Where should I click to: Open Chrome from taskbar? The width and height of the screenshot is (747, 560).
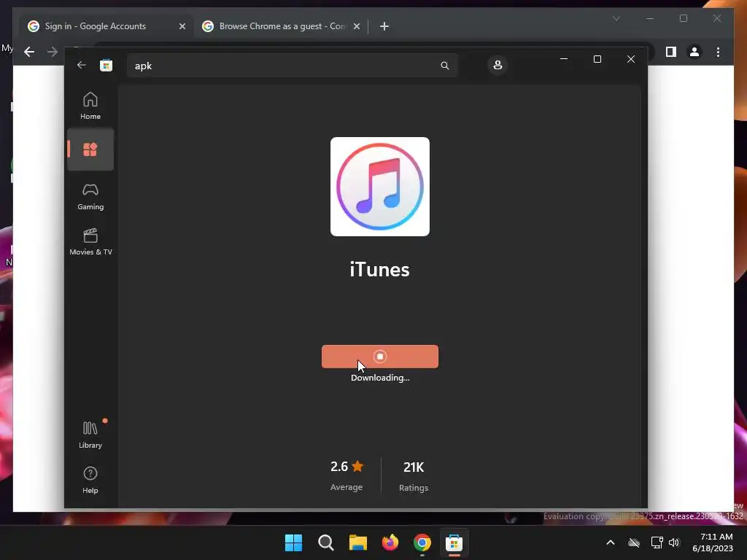pyautogui.click(x=422, y=542)
